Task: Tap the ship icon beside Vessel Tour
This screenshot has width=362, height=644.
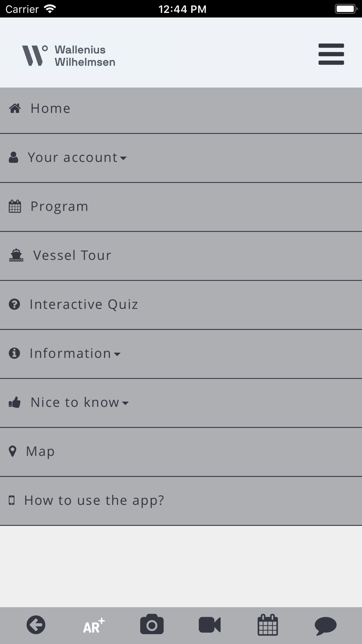Action: [x=16, y=255]
